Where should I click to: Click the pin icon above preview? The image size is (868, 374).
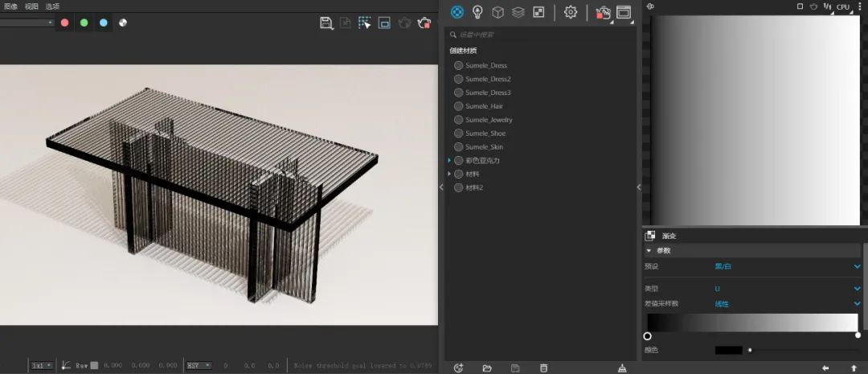point(650,6)
